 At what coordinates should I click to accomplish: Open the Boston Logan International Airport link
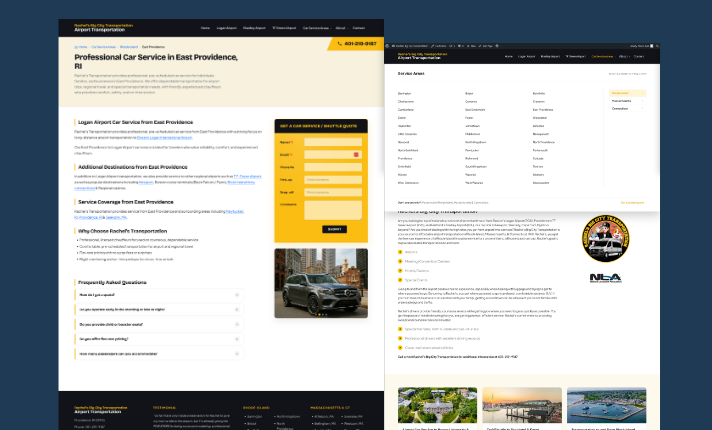pos(164,138)
